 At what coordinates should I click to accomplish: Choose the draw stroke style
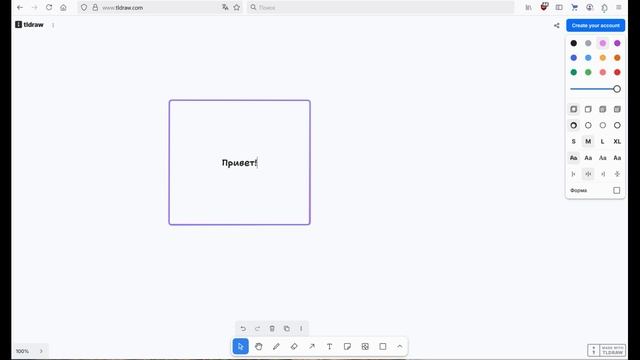pos(573,125)
